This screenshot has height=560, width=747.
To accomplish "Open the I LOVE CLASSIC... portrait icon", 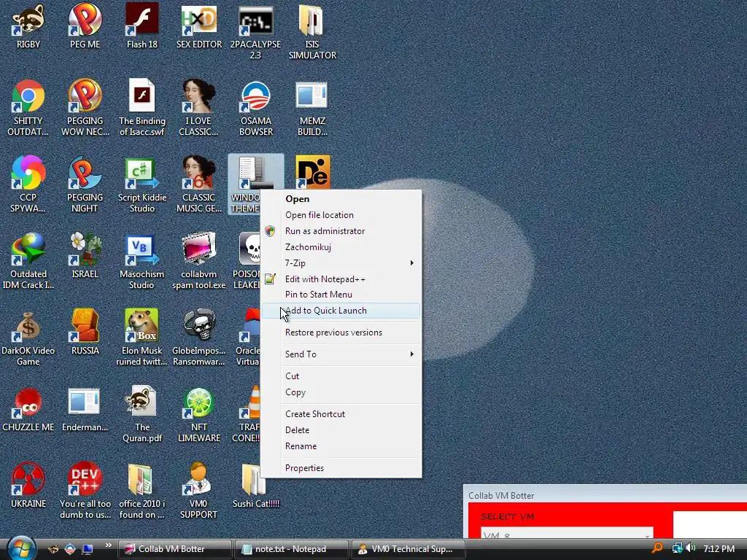I will [198, 108].
